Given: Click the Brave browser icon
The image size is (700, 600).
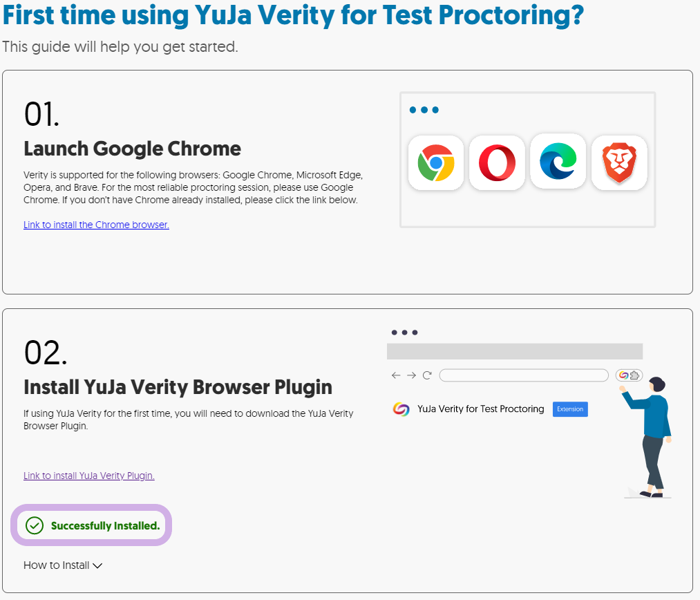Looking at the screenshot, I should (x=618, y=161).
